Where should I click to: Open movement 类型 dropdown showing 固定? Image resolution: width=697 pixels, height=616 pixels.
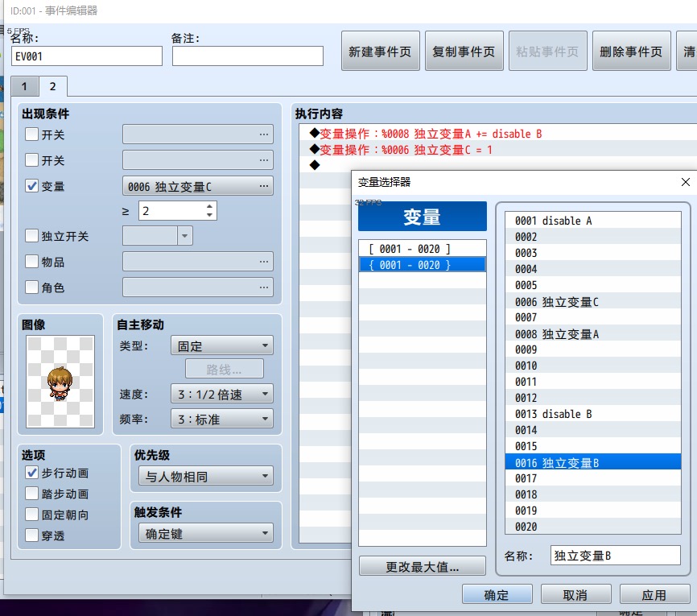[x=222, y=345]
